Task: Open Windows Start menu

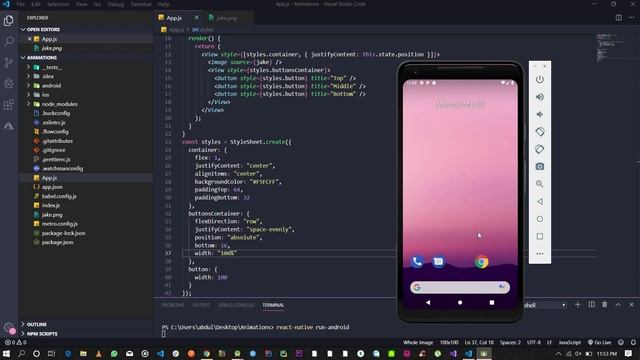Action: (x=7, y=353)
